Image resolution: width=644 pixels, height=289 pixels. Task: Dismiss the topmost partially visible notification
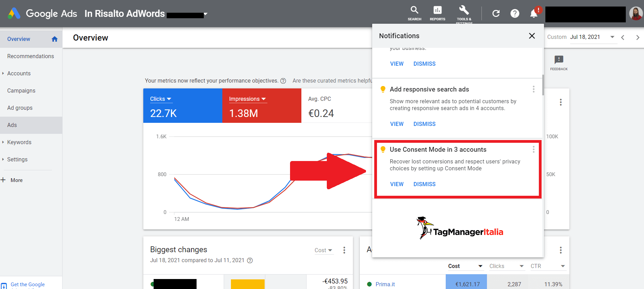click(424, 64)
